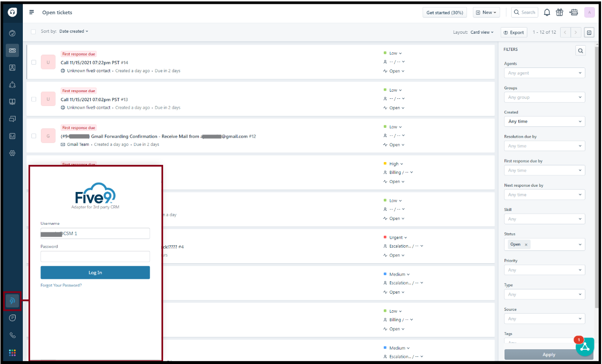
Task: Click the Export button
Action: click(x=514, y=32)
